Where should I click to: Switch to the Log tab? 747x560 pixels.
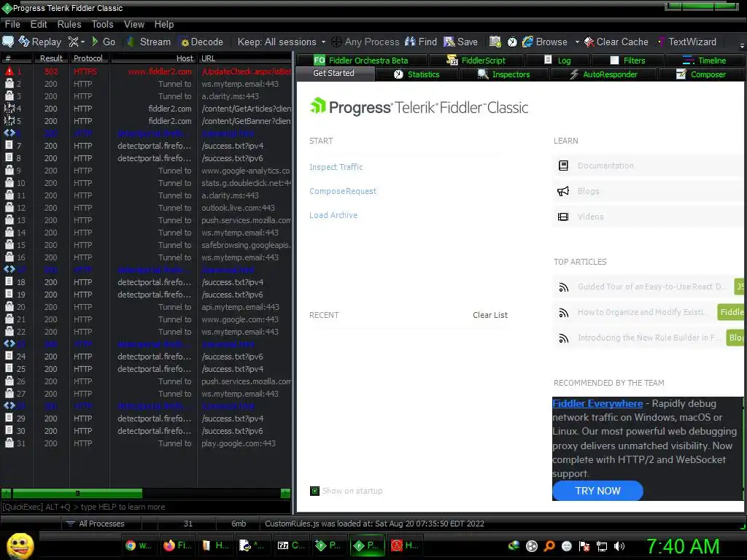click(557, 61)
